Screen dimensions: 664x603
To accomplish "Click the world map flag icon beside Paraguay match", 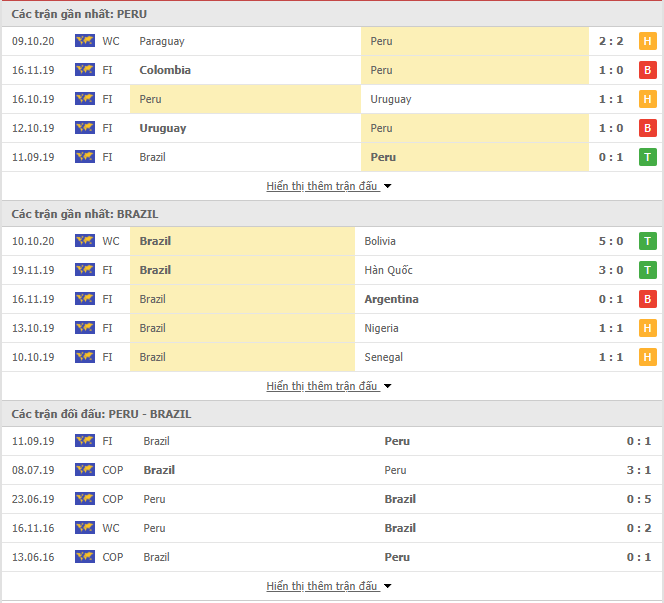I will (85, 41).
